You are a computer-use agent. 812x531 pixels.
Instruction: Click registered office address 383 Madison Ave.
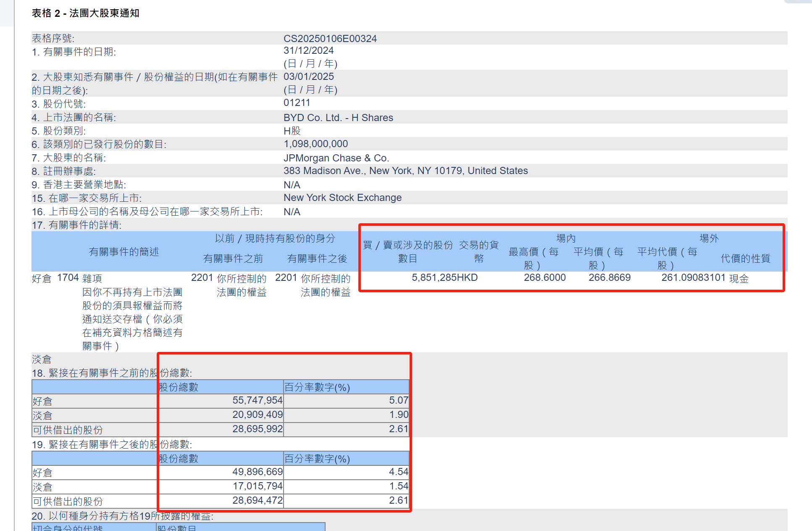(406, 171)
